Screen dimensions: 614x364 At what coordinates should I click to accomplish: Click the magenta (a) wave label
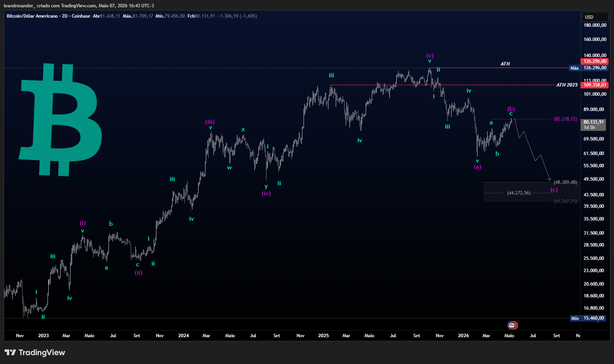(x=478, y=167)
